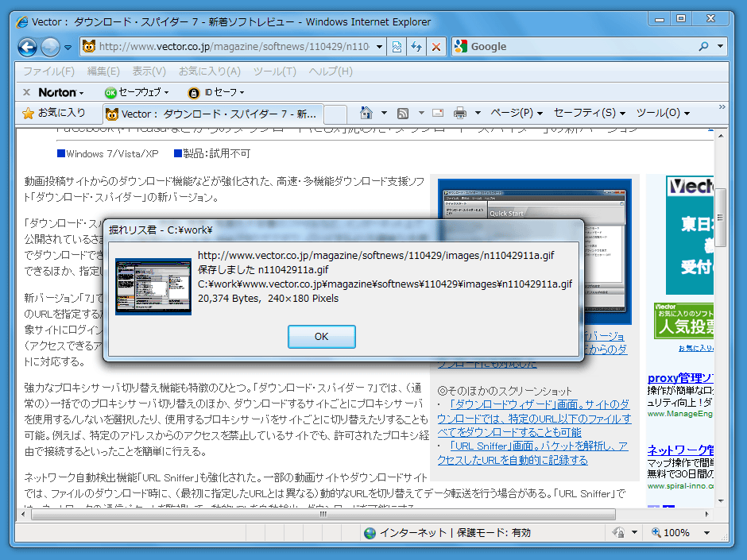Click the インターネット zone globe icon in status bar

[370, 533]
